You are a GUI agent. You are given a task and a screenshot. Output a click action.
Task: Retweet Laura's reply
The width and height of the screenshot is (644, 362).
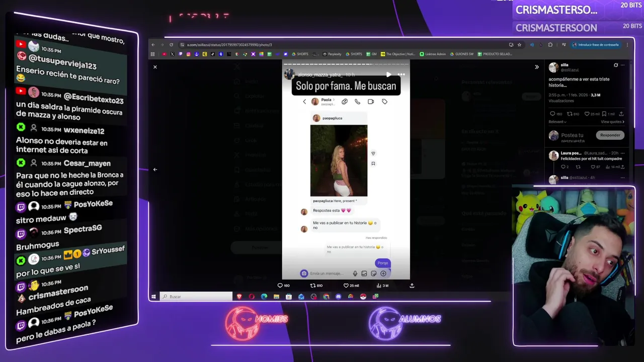578,167
